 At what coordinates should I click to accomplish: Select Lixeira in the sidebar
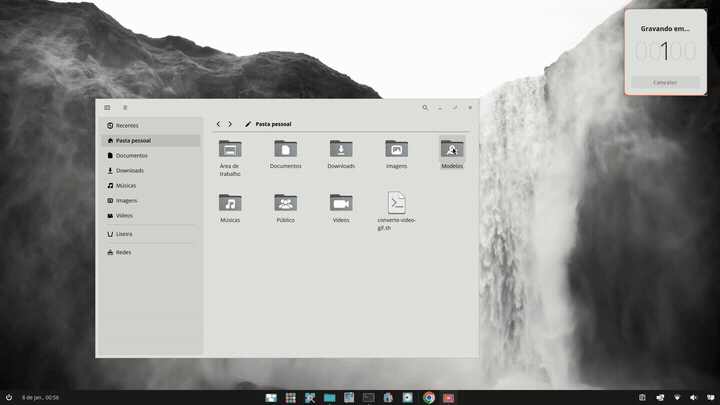click(x=124, y=234)
